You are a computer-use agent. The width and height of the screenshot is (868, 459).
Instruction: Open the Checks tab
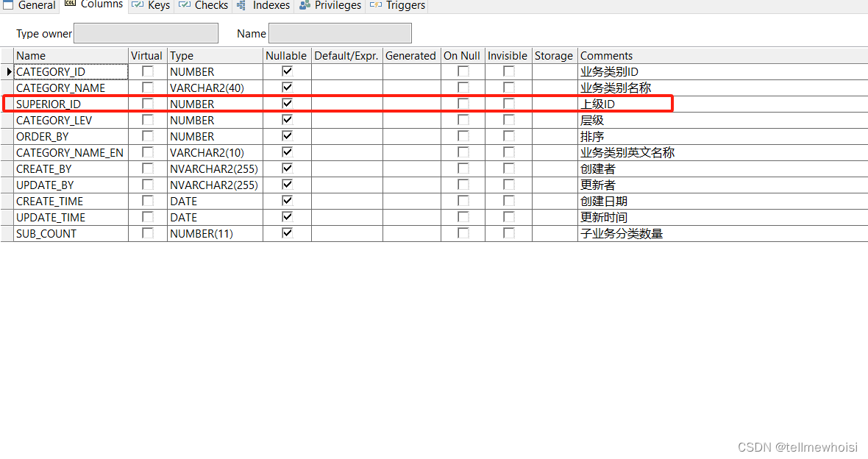click(x=203, y=6)
